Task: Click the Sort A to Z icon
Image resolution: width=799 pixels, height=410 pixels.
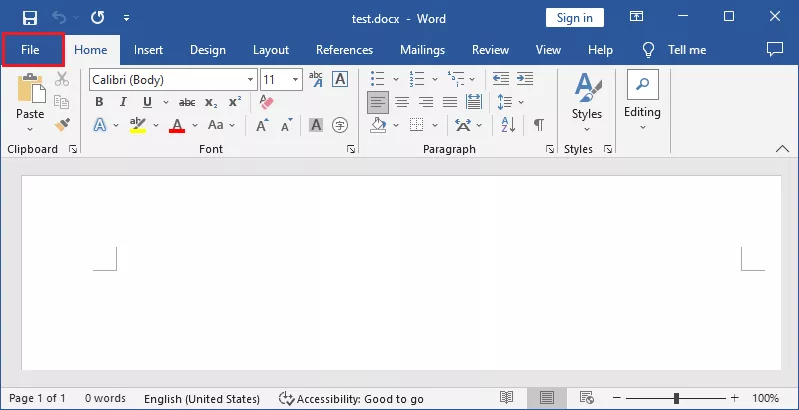Action: (507, 125)
